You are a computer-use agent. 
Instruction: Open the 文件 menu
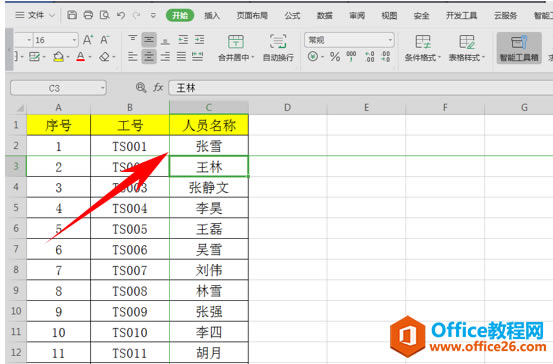coord(36,15)
